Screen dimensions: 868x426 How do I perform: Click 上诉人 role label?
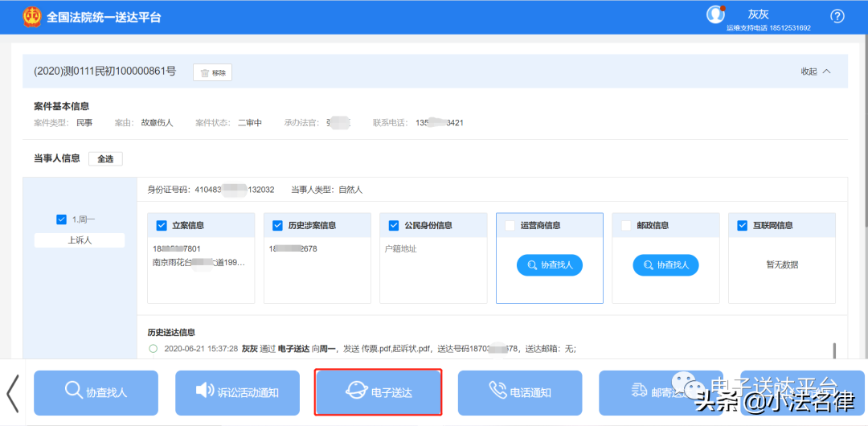pos(79,241)
